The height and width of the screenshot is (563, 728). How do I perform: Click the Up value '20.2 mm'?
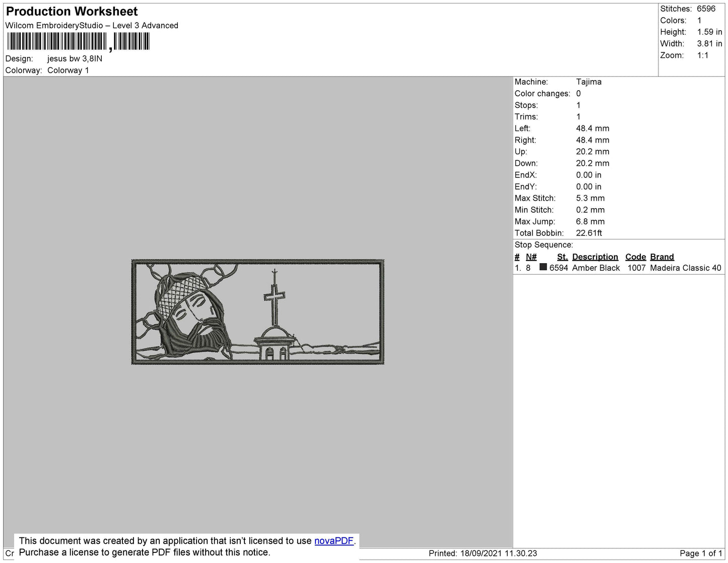[x=592, y=152]
